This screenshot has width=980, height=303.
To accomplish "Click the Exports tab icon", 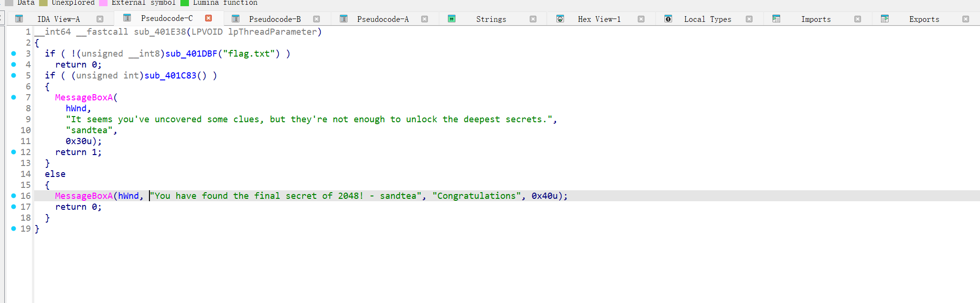I will pos(885,19).
